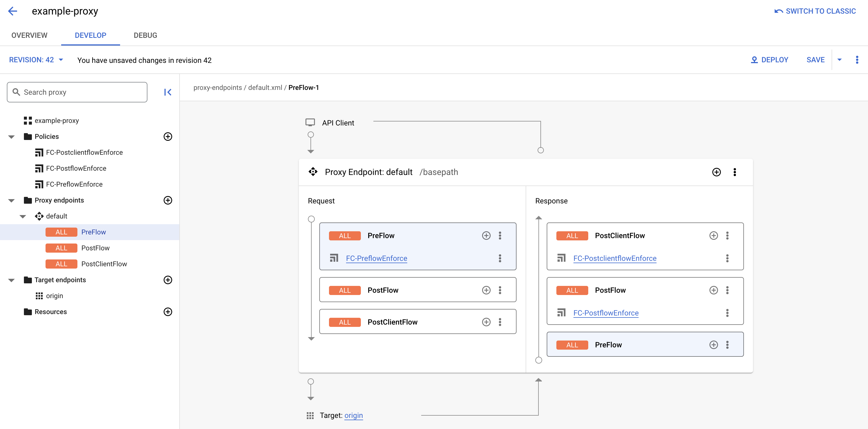The image size is (868, 429).
Task: Switch to the Debug tab
Action: pyautogui.click(x=145, y=35)
